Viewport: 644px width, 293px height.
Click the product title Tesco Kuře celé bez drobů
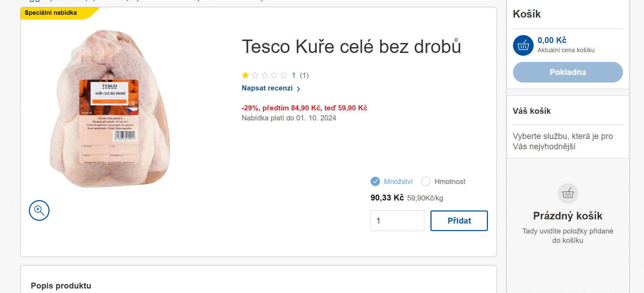coord(351,46)
